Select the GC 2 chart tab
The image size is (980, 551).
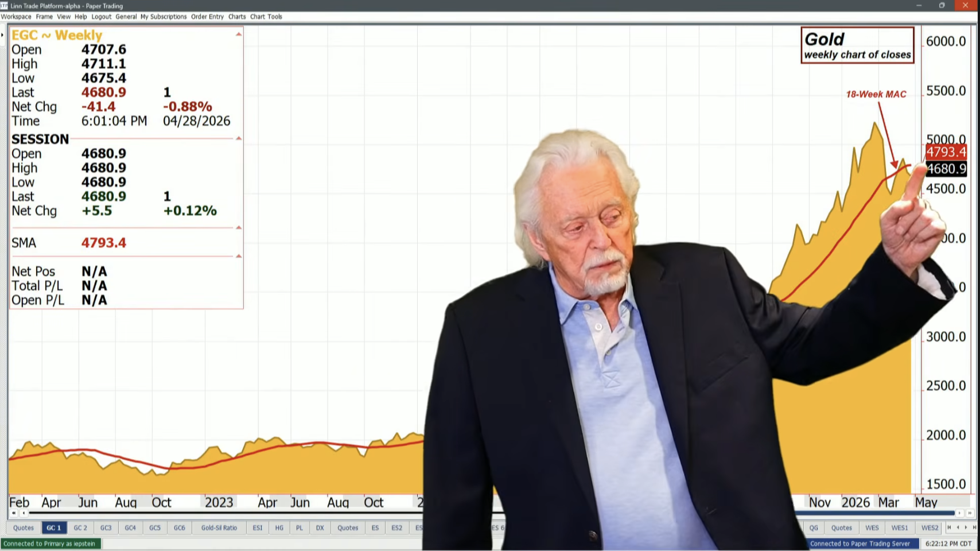pyautogui.click(x=80, y=528)
